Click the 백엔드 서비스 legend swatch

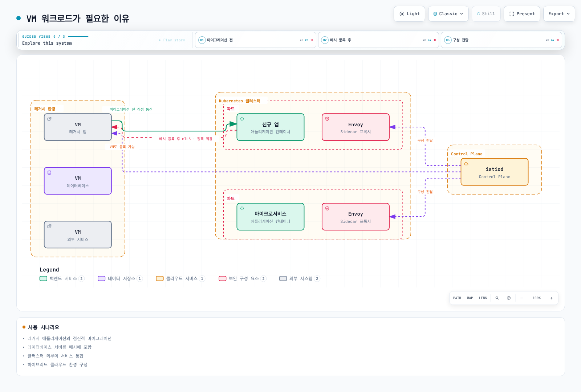point(43,279)
